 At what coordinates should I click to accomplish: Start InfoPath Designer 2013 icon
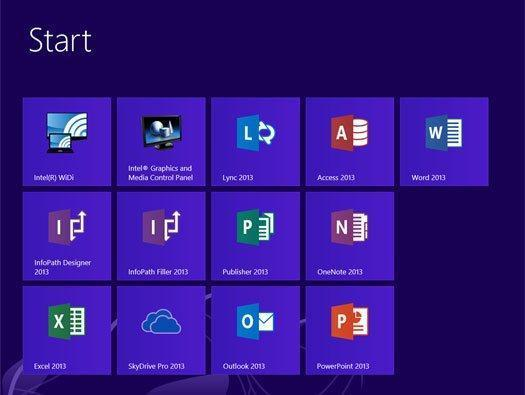[x=67, y=227]
